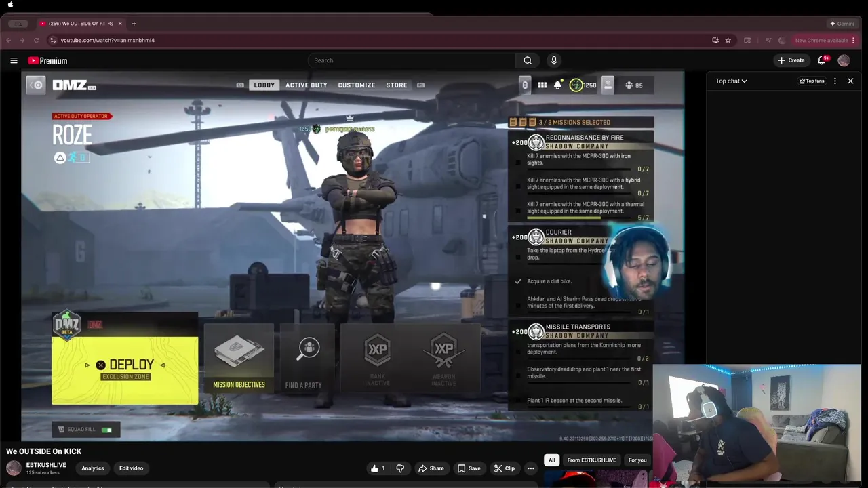Mute the tab via its speaker icon
Screen dimensions: 868x488
click(x=111, y=24)
